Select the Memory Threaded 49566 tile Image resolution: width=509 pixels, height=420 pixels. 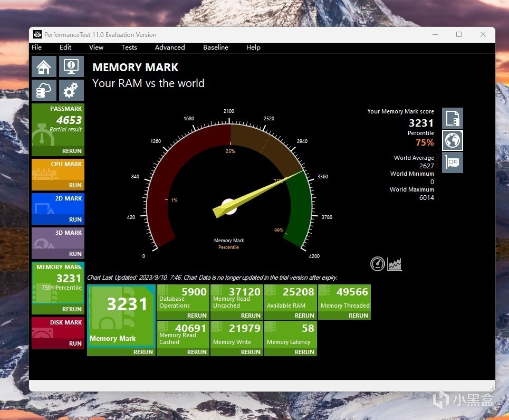pyautogui.click(x=344, y=298)
